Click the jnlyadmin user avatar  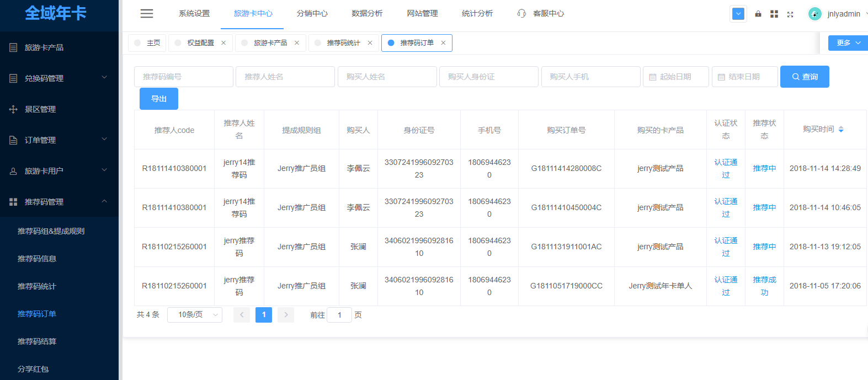coord(814,14)
